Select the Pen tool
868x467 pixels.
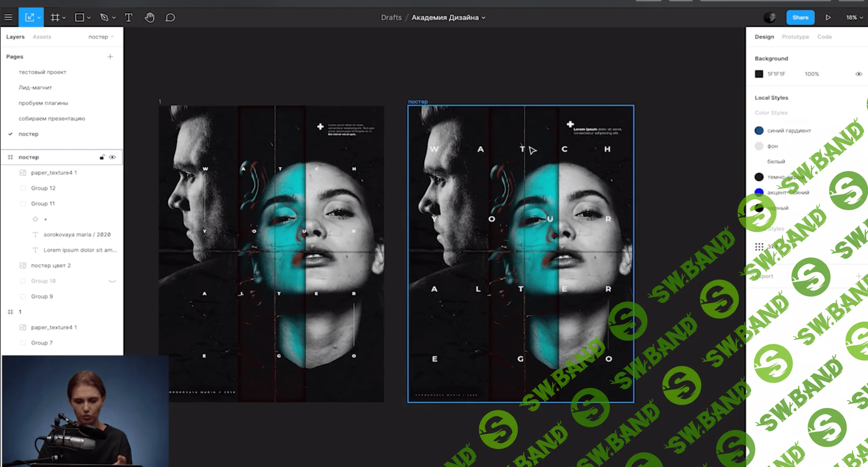tap(104, 17)
